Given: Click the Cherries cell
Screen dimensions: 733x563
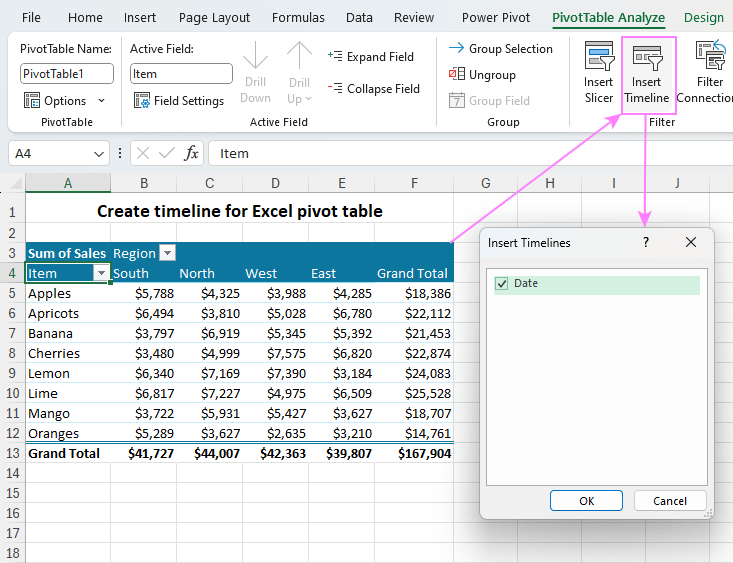Looking at the screenshot, I should pos(68,353).
